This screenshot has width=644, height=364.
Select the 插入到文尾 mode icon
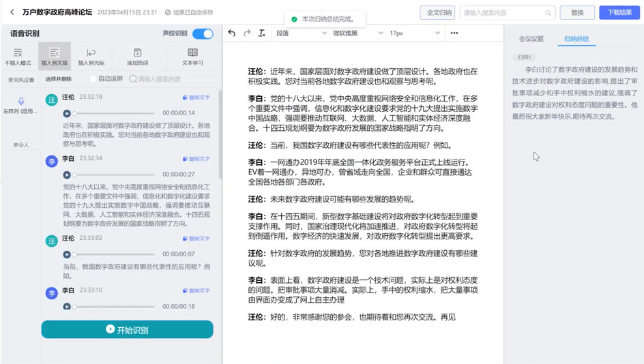point(54,56)
